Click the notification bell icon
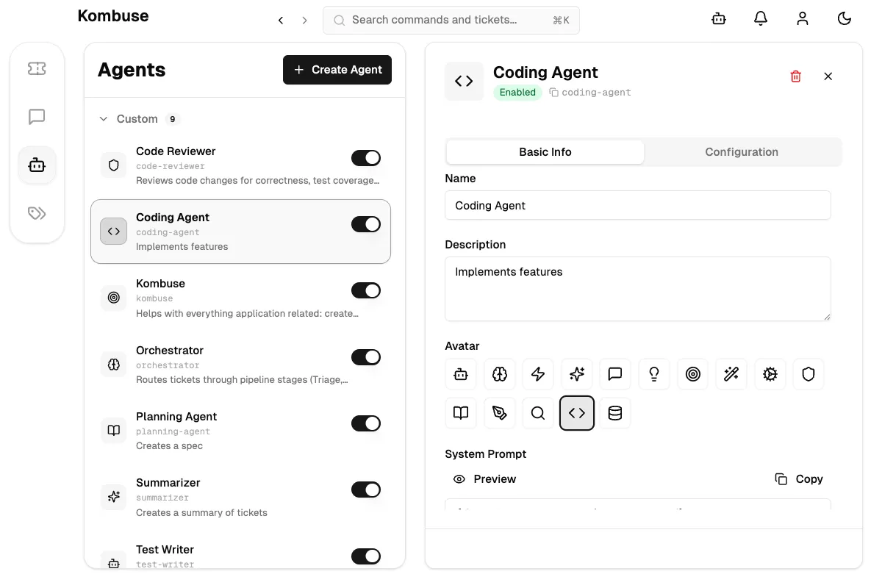Image resolution: width=882 pixels, height=588 pixels. pos(761,18)
